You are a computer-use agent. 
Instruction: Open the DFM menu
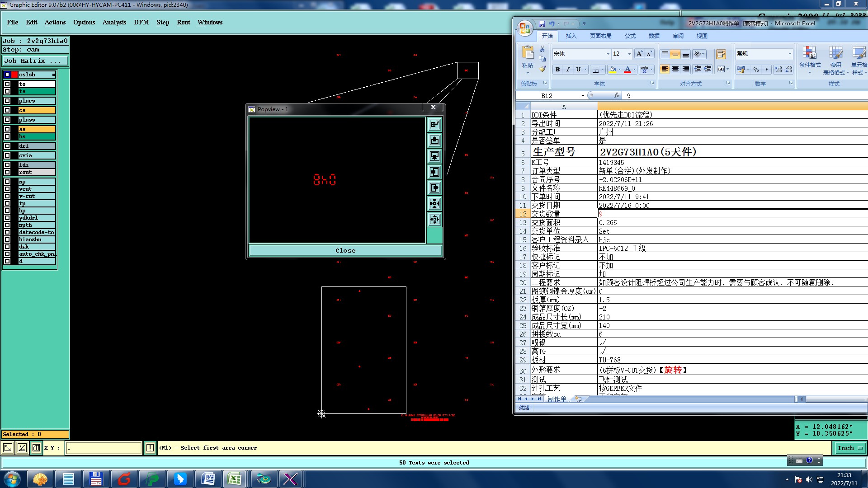pyautogui.click(x=141, y=22)
